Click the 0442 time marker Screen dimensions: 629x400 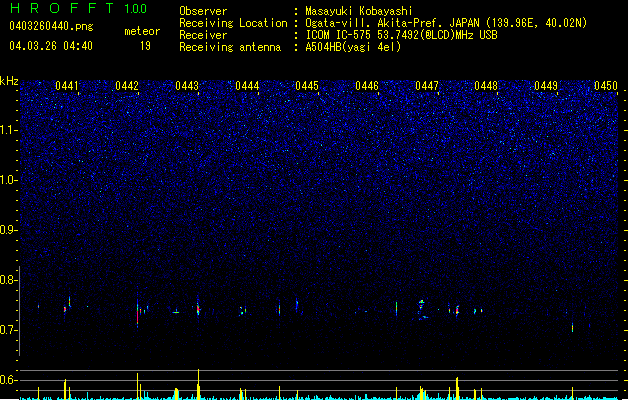(x=127, y=86)
